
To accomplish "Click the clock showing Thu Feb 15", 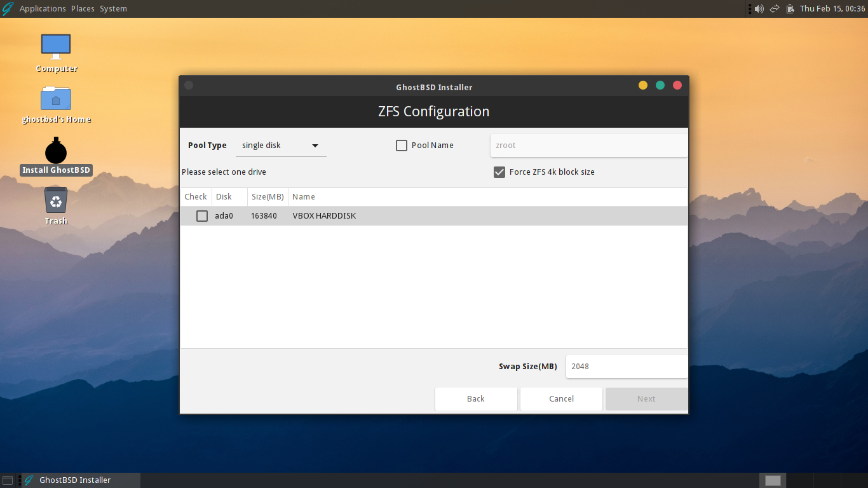I will click(832, 9).
